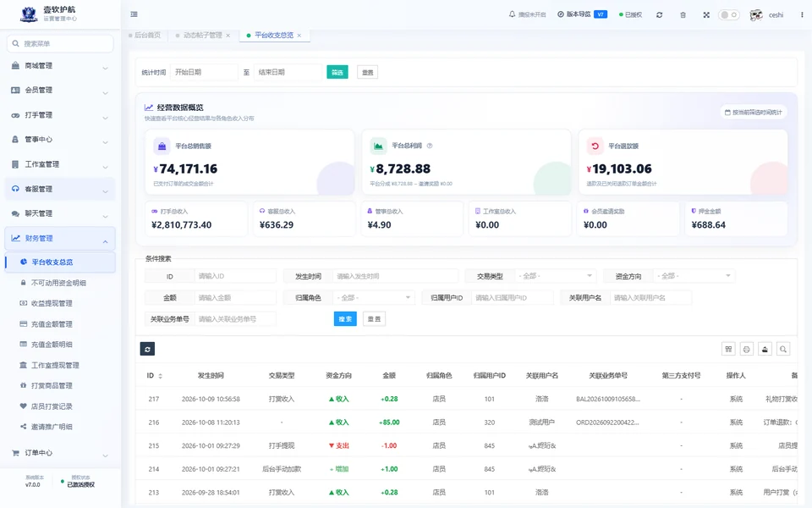Click the 结束日期 date field
Viewport: 812px width, 508px height.
pos(288,73)
